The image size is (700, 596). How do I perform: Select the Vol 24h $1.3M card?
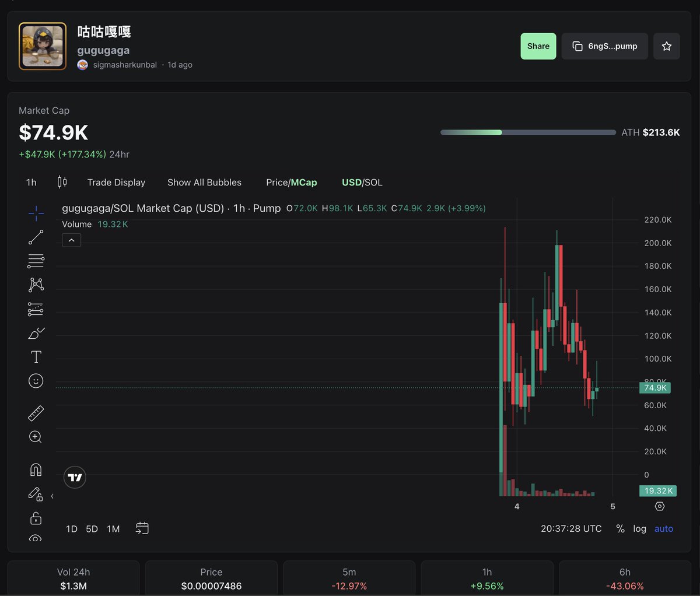[x=73, y=579]
